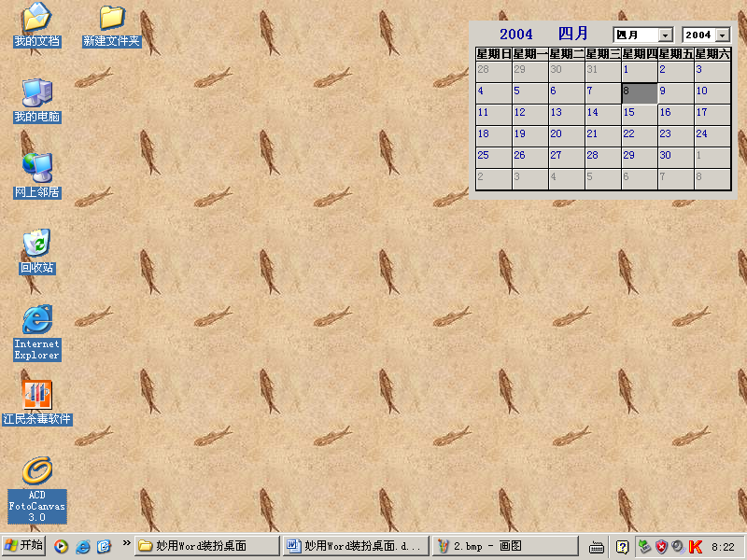Select greyed March 31 calendar cell
Screen dimensions: 747x560
602,72
